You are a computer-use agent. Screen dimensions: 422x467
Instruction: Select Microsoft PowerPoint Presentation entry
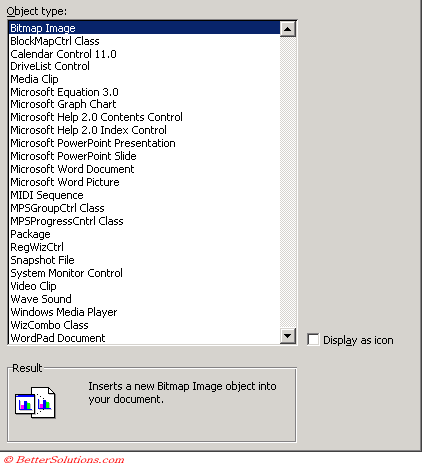pyautogui.click(x=144, y=143)
